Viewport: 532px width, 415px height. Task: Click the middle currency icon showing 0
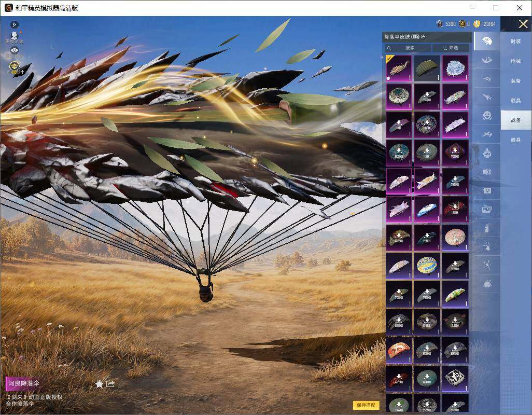[462, 24]
